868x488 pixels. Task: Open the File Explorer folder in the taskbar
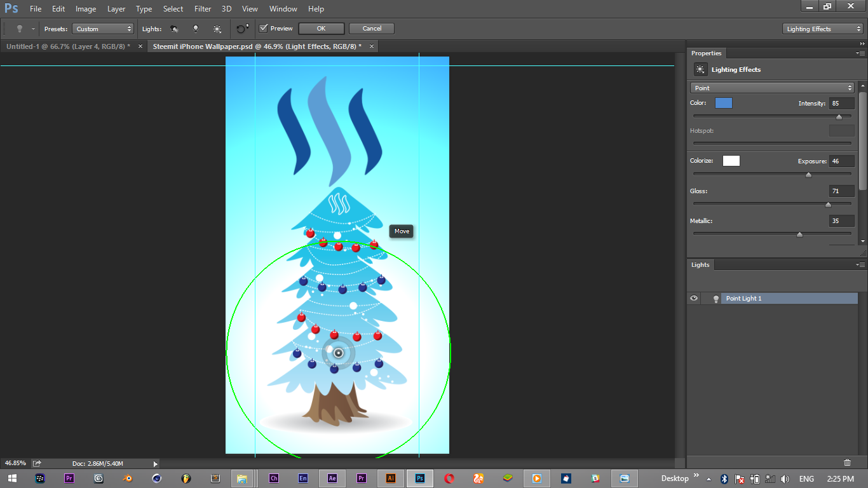coord(242,478)
